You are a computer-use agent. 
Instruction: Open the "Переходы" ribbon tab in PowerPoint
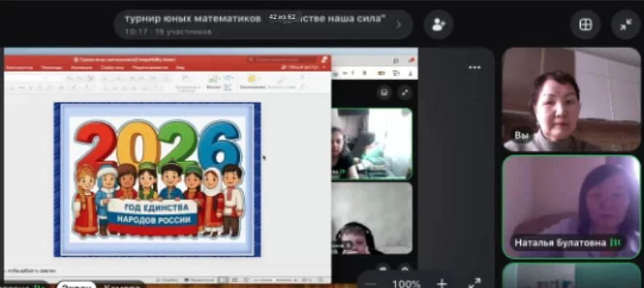point(52,68)
